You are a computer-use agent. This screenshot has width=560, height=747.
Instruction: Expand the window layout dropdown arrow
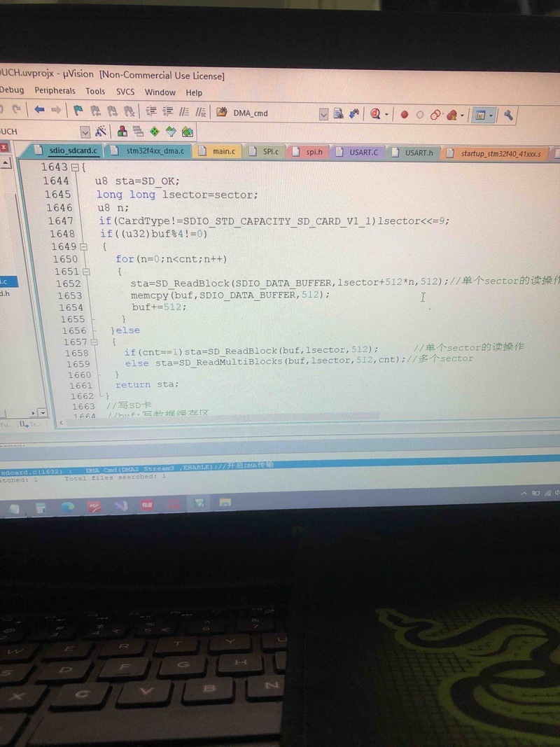[x=491, y=116]
